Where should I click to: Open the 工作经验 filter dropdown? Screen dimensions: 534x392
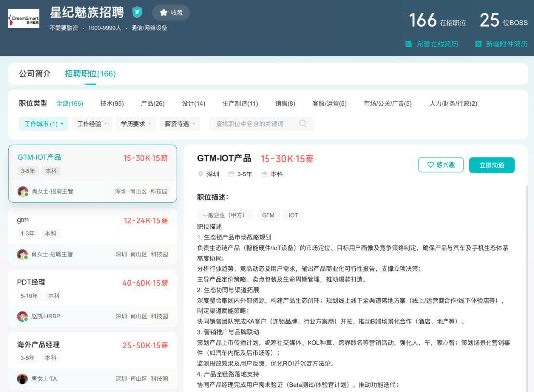[x=92, y=124]
